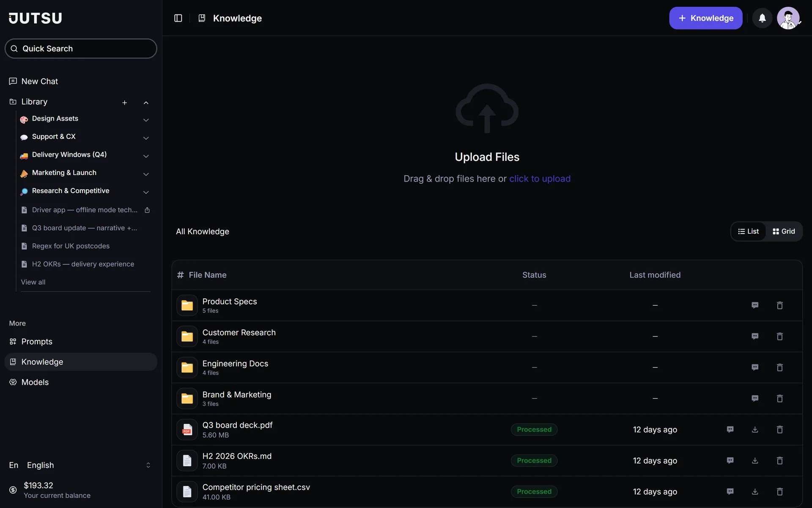The image size is (812, 508).
Task: Chat with the Brand & Marketing folder
Action: coord(755,398)
